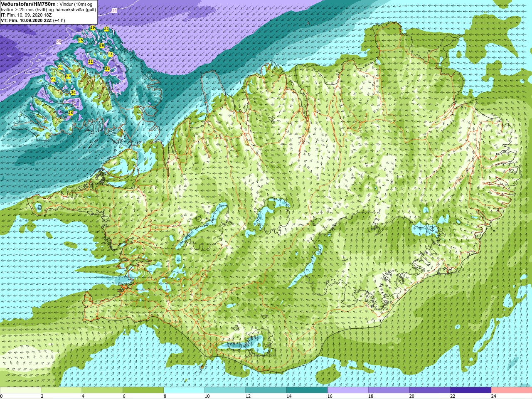The height and width of the screenshot is (399, 532).
Task: Select the 8–10 m/s light cyan legend swatch
Action: [x=184, y=390]
